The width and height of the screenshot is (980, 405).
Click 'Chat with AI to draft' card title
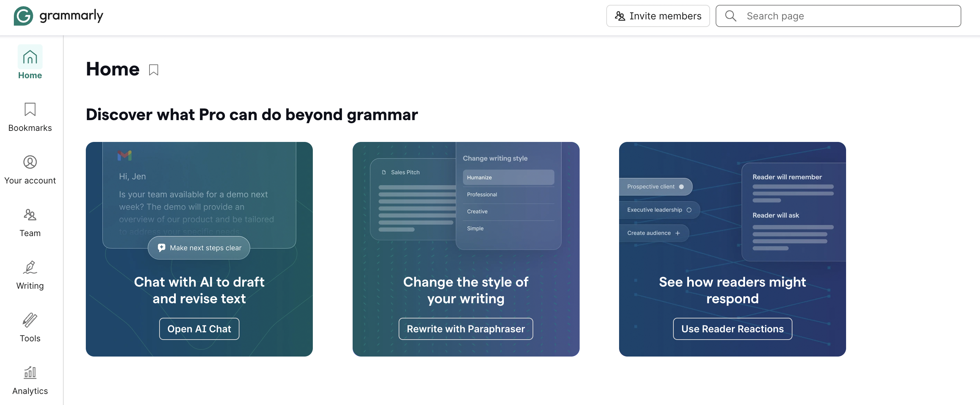pos(199,290)
